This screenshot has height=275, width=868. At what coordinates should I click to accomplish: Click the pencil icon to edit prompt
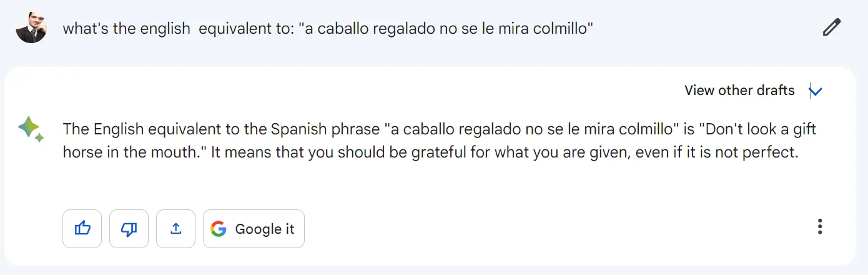pos(831,28)
